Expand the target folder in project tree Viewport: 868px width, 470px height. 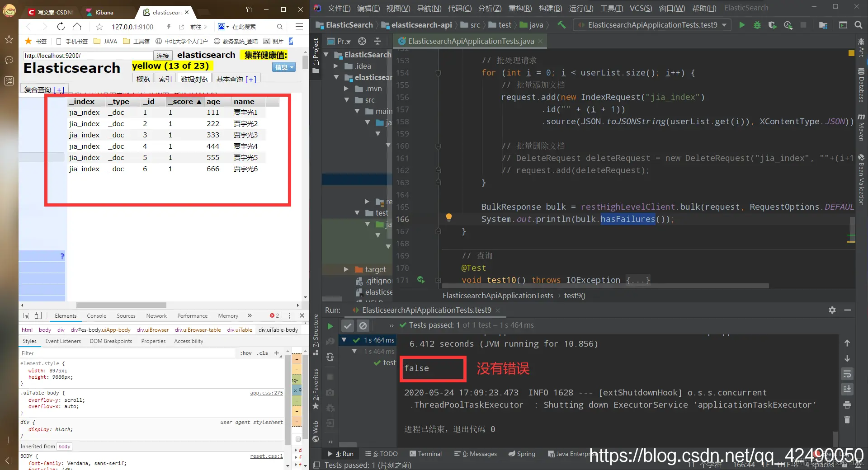[346, 269]
